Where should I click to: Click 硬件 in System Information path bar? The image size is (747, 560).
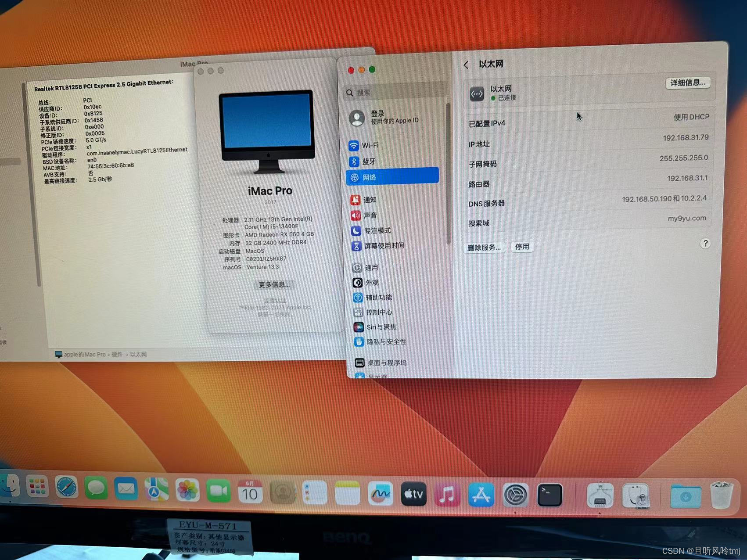(117, 354)
